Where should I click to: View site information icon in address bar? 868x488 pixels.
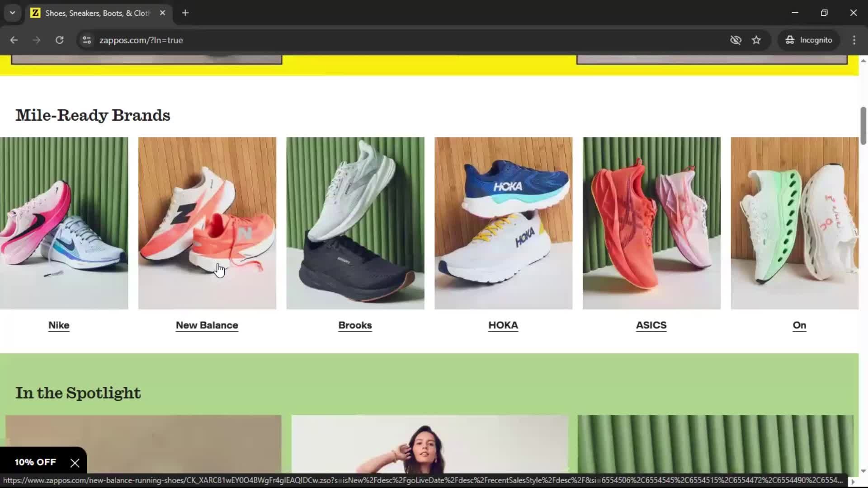[x=86, y=40]
